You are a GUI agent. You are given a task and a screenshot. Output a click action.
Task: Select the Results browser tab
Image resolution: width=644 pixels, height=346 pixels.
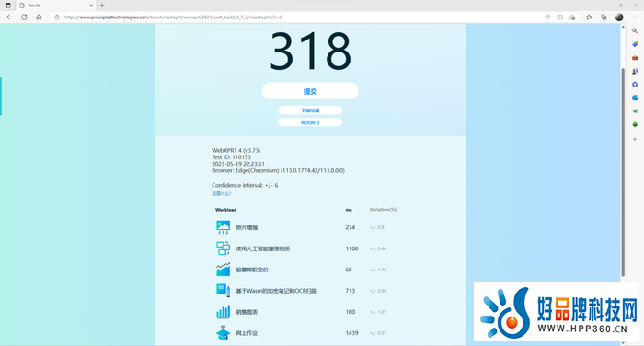(x=56, y=6)
